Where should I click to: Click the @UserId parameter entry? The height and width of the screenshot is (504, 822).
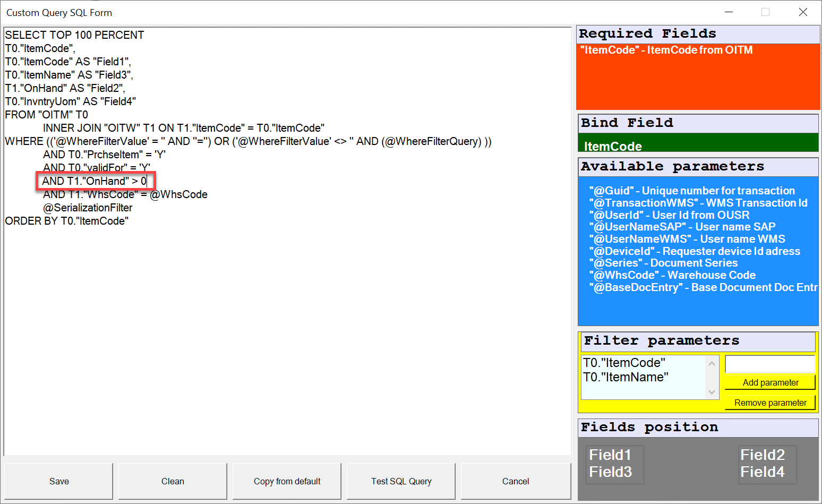669,215
